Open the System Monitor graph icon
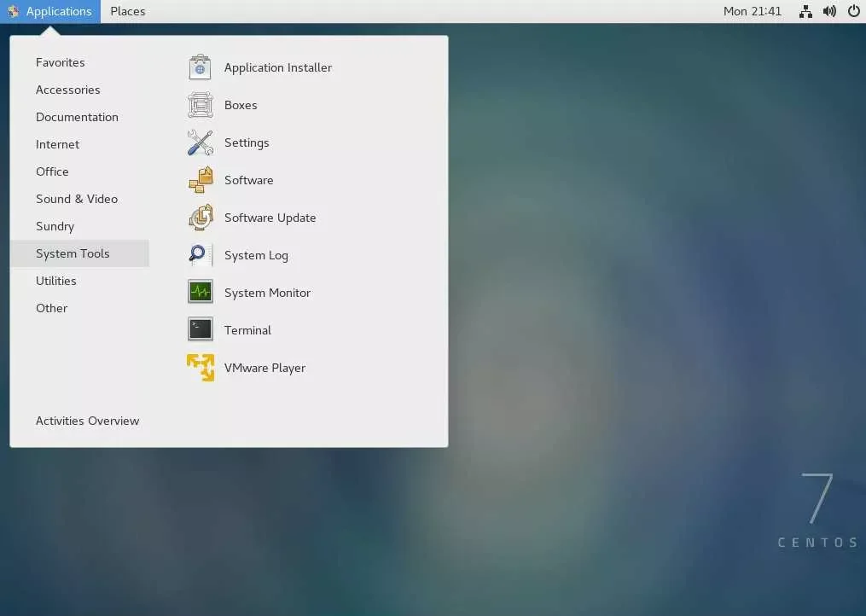 pyautogui.click(x=200, y=293)
